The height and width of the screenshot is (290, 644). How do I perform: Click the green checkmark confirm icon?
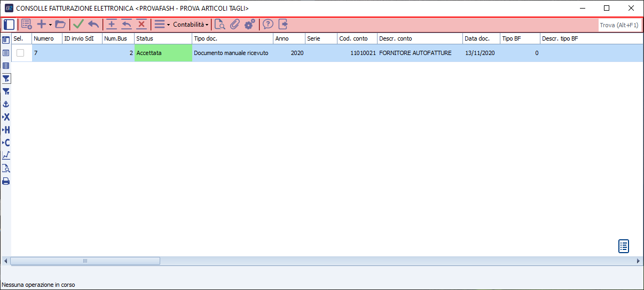tap(78, 24)
